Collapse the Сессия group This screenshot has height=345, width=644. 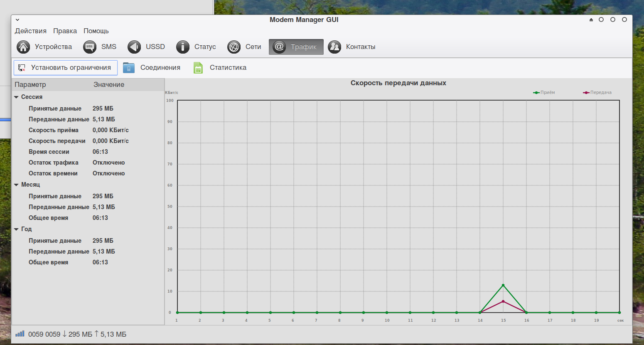(17, 97)
